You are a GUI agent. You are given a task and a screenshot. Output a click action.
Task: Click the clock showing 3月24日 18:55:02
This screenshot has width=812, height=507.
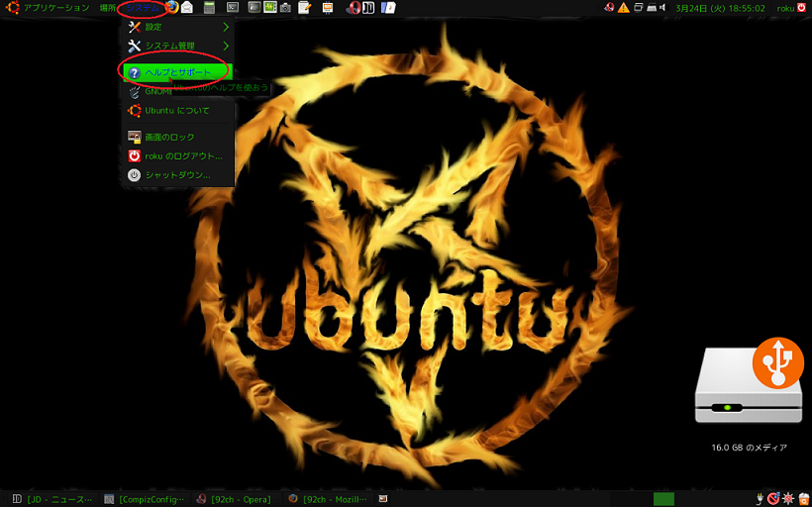click(x=720, y=8)
